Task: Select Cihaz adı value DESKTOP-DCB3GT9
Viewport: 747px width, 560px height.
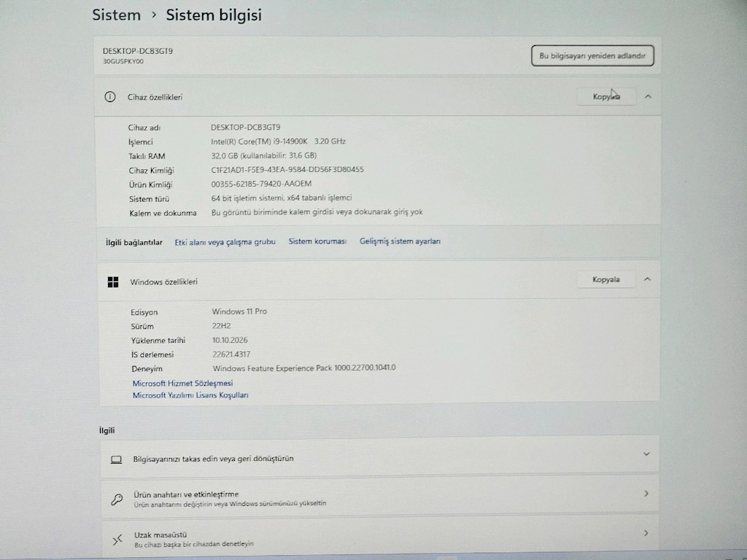Action: [245, 127]
